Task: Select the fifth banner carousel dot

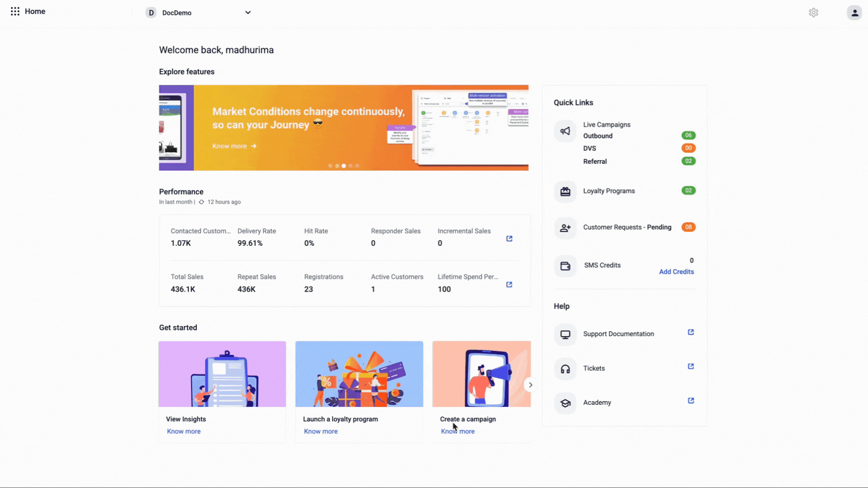Action: point(357,166)
